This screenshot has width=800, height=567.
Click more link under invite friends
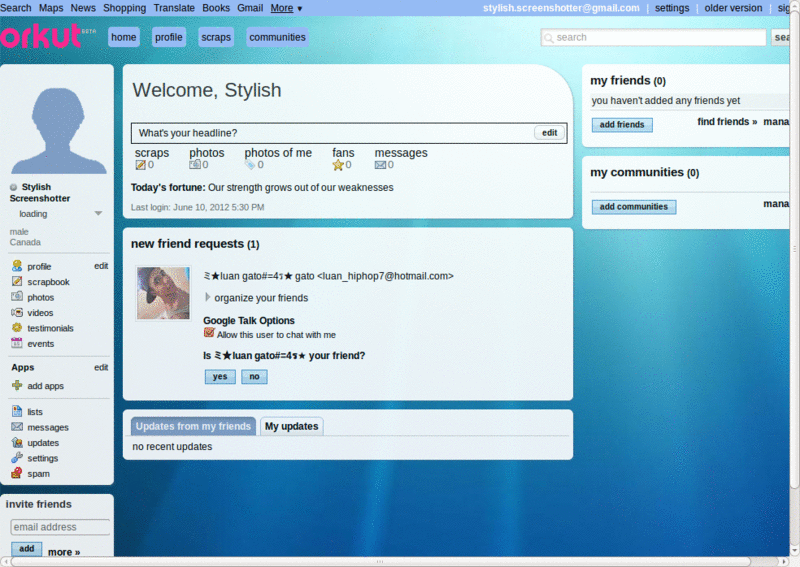click(x=64, y=552)
